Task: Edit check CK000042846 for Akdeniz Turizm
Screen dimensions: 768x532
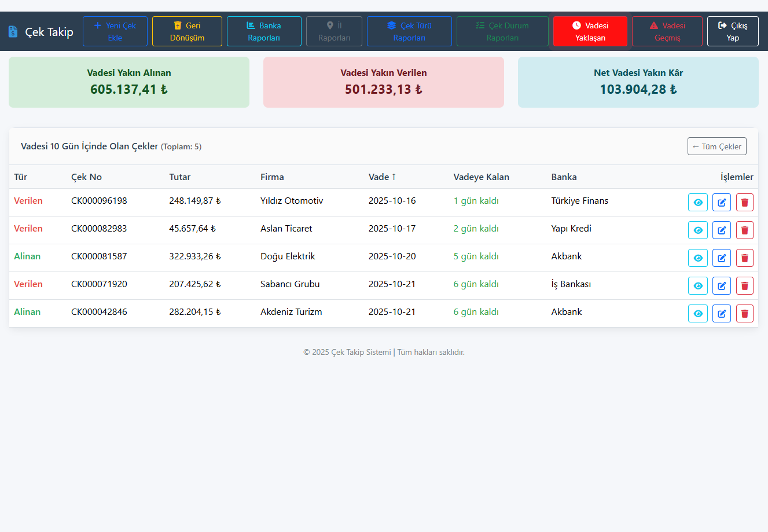Action: pyautogui.click(x=721, y=314)
